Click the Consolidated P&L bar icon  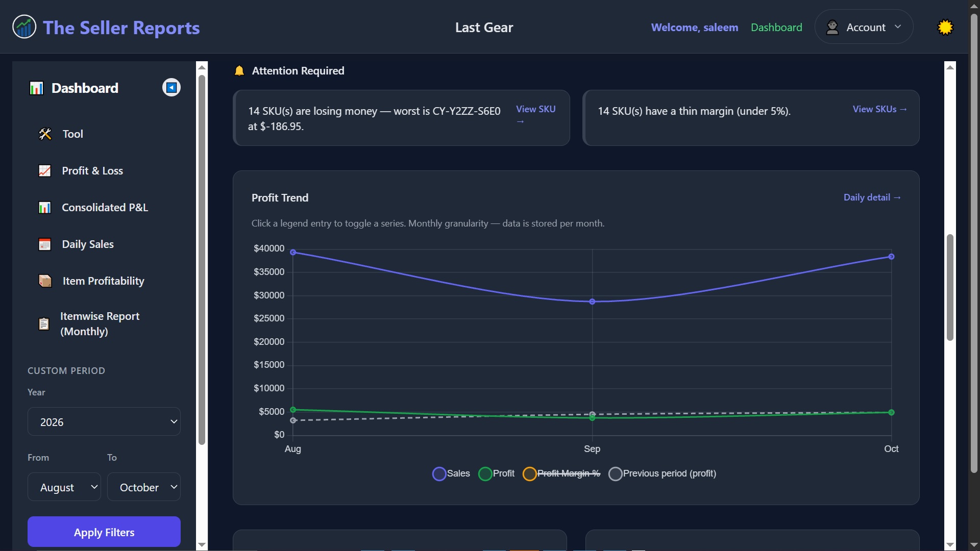point(45,208)
